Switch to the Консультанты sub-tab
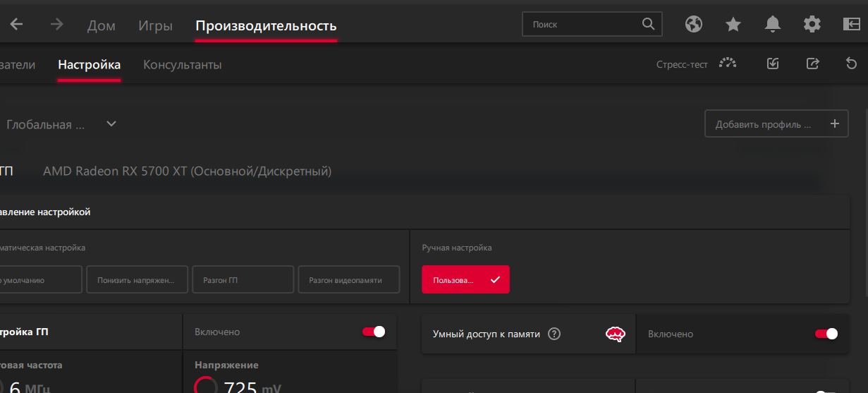The width and height of the screenshot is (868, 393). click(x=183, y=65)
